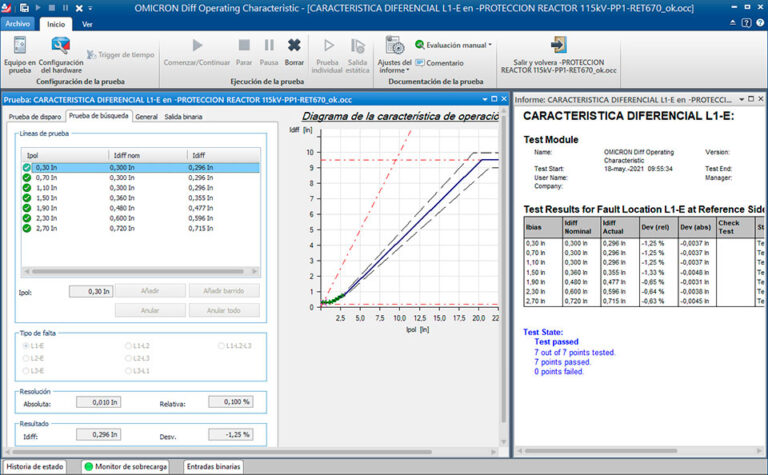768x475 pixels.
Task: Click the Anular button
Action: tap(150, 310)
